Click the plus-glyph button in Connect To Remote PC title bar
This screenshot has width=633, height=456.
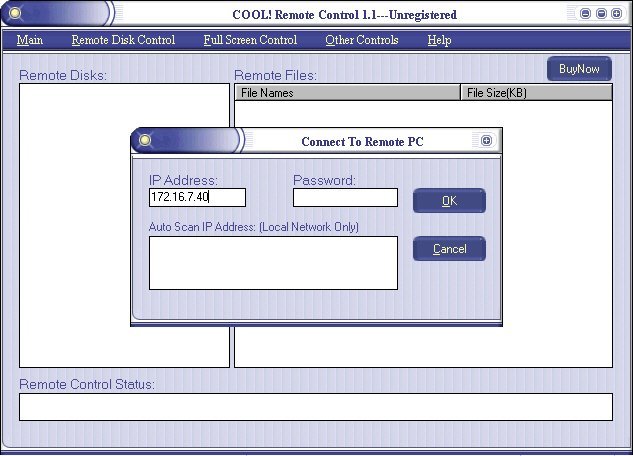(x=486, y=140)
